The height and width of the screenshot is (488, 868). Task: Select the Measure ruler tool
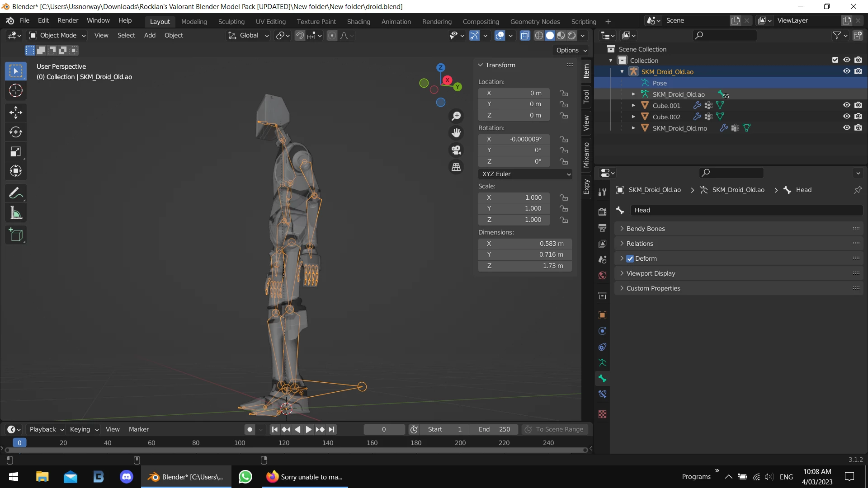(16, 213)
